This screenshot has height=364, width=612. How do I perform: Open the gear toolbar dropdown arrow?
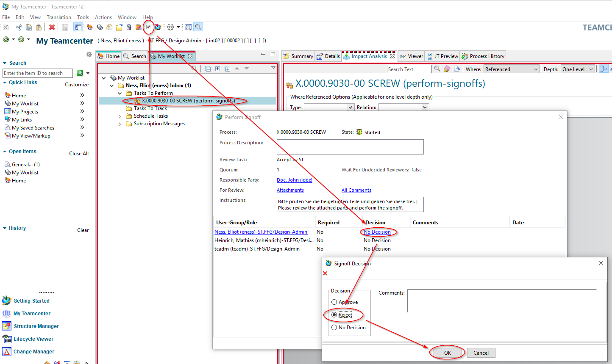(178, 27)
